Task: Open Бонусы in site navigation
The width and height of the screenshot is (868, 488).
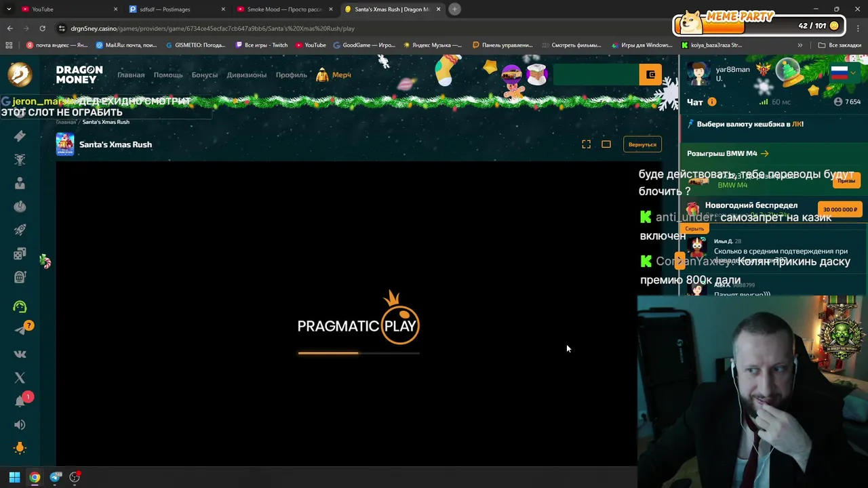Action: [x=205, y=75]
